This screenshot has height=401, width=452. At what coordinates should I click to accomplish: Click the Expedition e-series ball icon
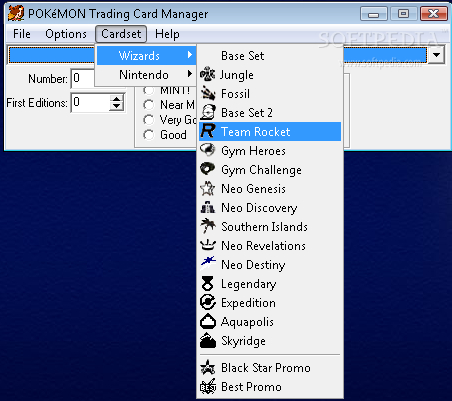coord(208,302)
